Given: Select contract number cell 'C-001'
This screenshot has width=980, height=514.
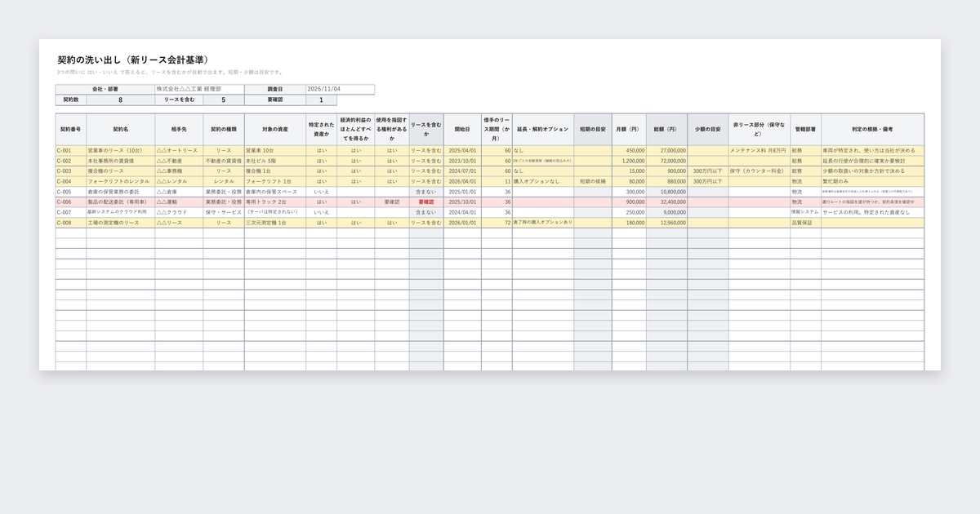Looking at the screenshot, I should [71, 151].
